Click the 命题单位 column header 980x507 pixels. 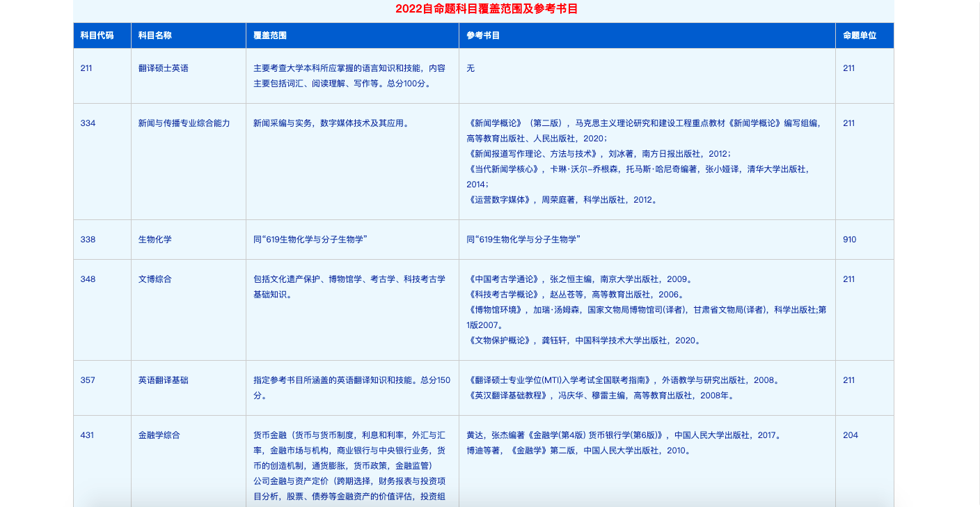point(860,36)
